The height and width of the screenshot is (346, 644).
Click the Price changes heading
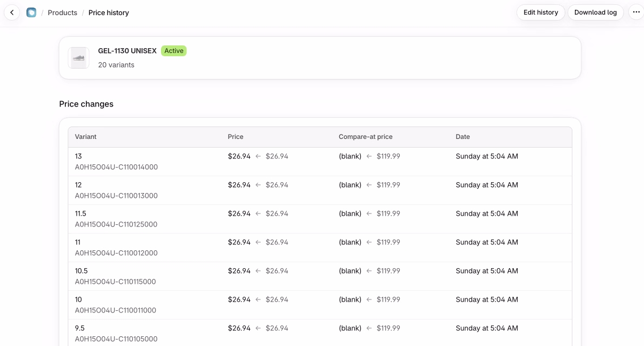tap(86, 104)
